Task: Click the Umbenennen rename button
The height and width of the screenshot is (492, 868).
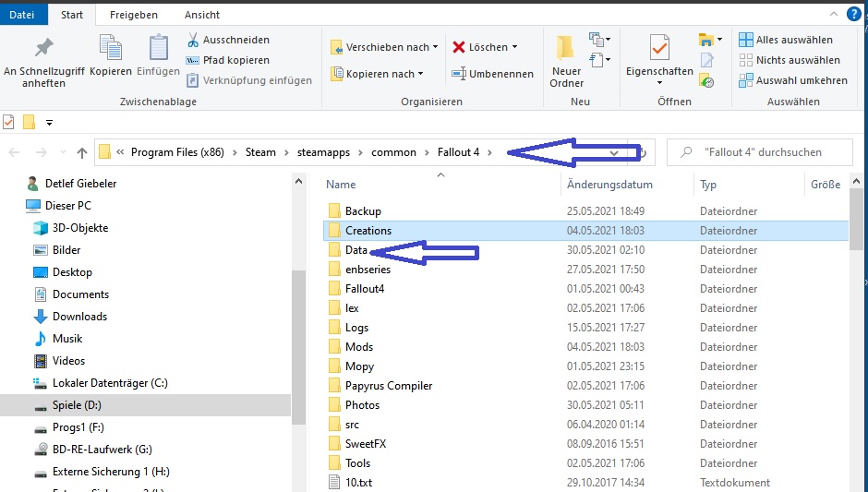Action: [493, 74]
